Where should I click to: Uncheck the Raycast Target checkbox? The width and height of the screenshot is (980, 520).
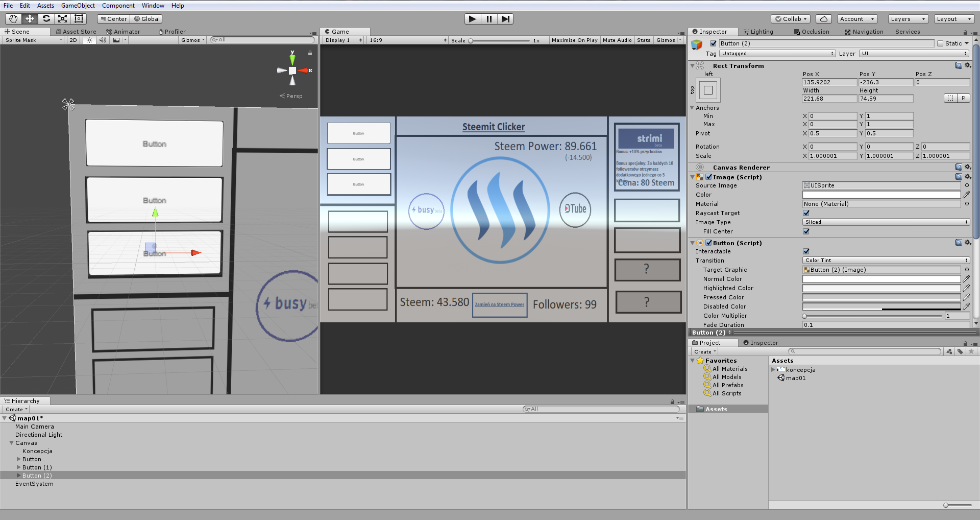[x=806, y=213]
